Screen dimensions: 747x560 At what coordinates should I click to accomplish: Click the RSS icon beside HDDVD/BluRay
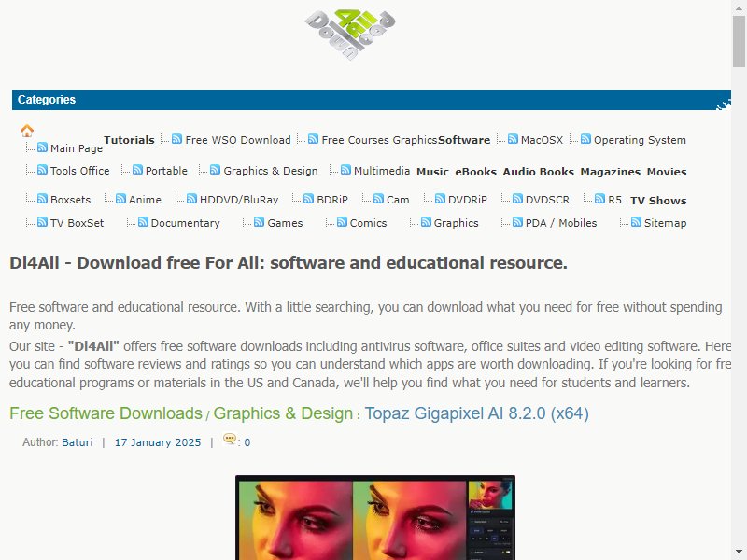tap(191, 199)
